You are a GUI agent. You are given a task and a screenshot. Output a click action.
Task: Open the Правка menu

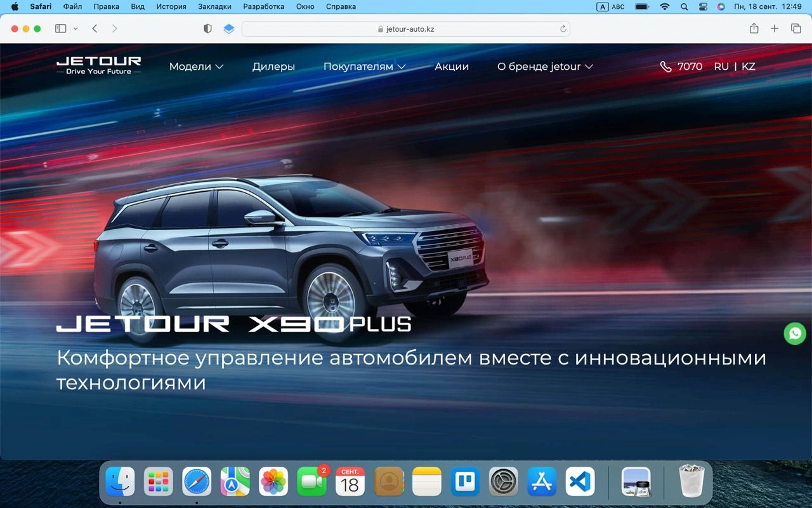click(106, 7)
